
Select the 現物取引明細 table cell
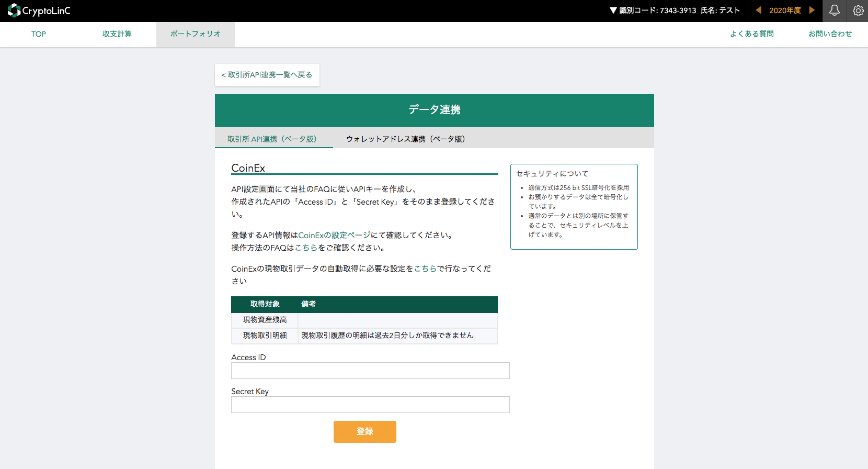click(x=265, y=336)
